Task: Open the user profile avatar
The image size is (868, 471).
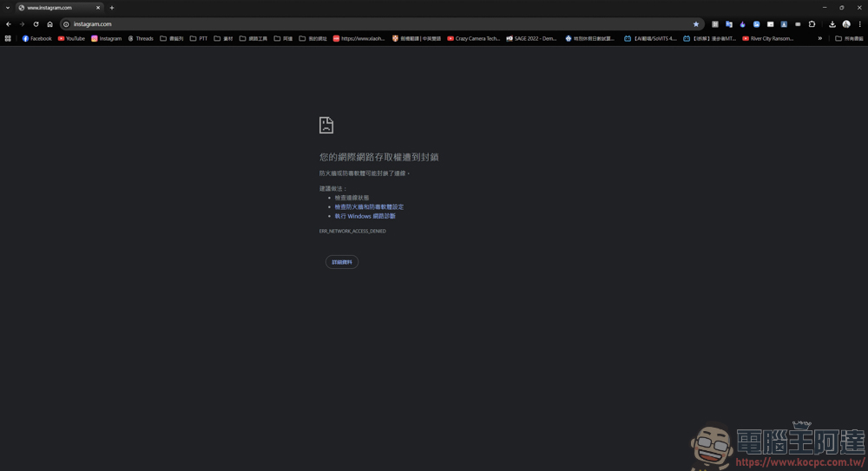Action: (846, 24)
